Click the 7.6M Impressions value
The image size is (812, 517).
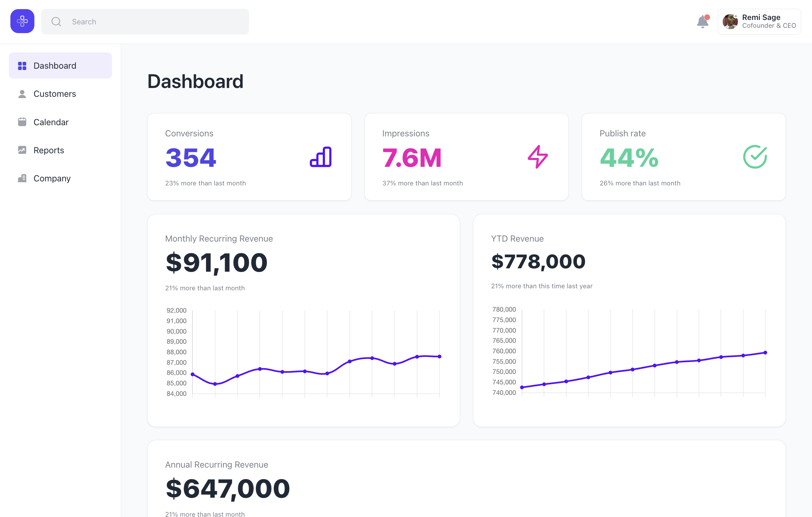412,158
